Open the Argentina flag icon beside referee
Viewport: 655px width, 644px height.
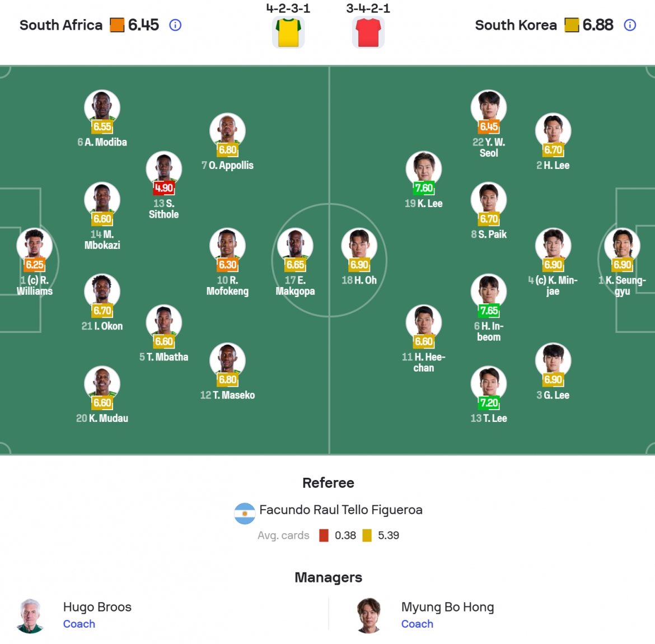tap(245, 514)
